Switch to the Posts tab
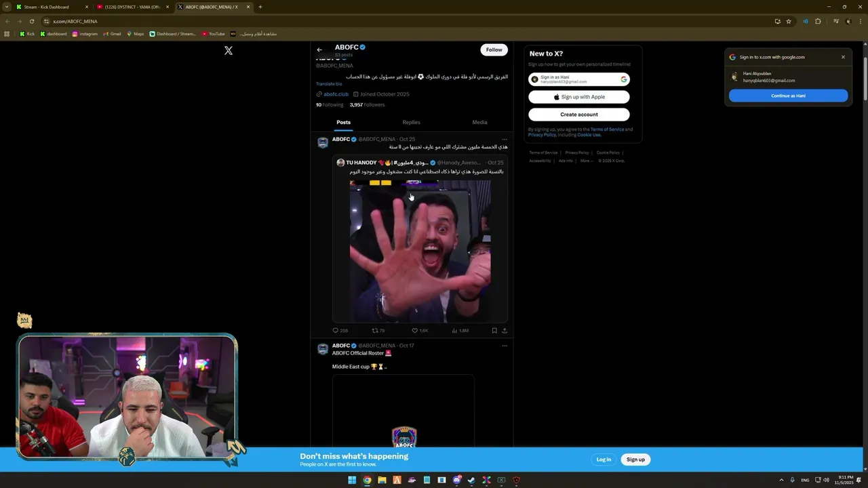Screen dimensions: 868x488 344,123
